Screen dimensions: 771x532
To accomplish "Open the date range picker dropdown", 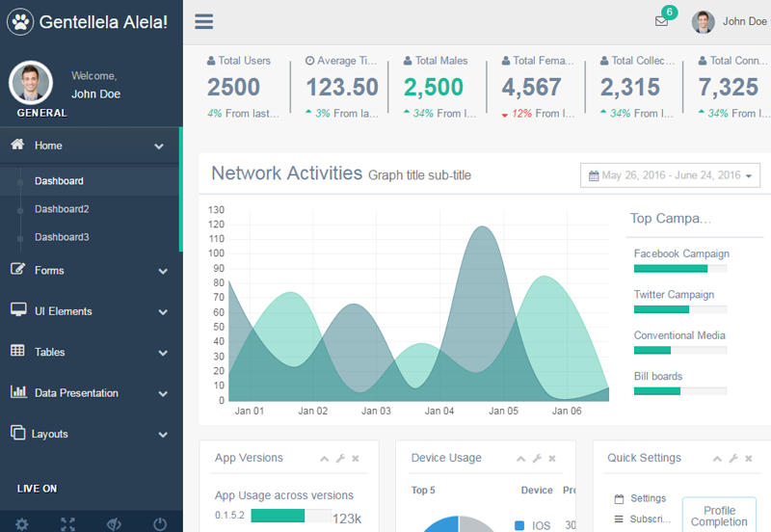I will (x=670, y=175).
